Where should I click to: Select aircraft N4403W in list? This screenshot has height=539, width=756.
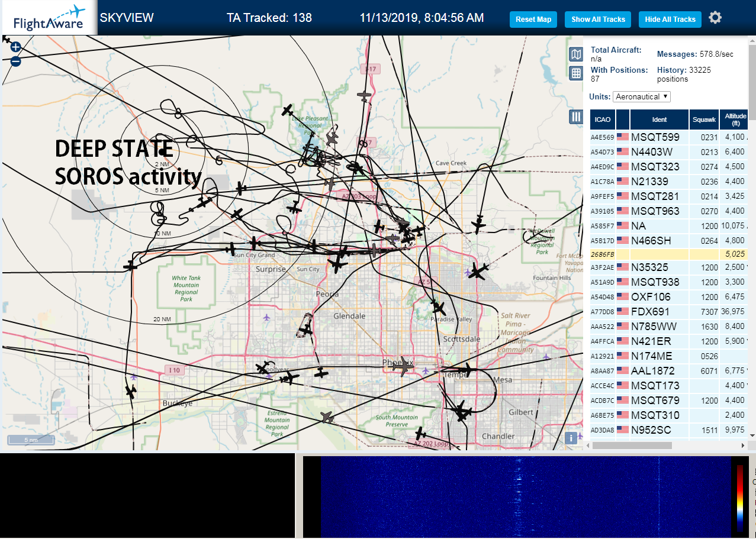coord(669,152)
